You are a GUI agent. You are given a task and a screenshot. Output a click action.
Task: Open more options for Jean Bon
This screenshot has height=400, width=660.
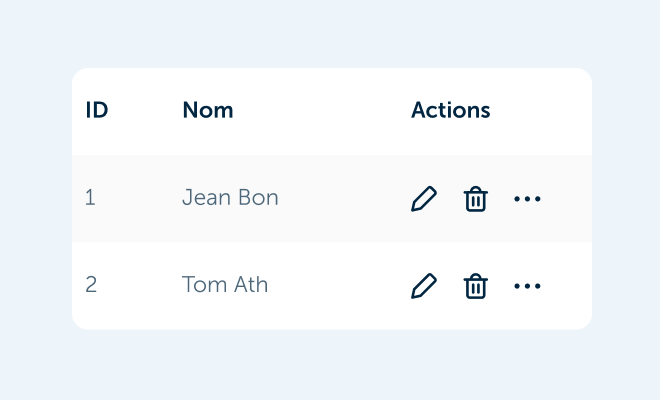point(527,199)
